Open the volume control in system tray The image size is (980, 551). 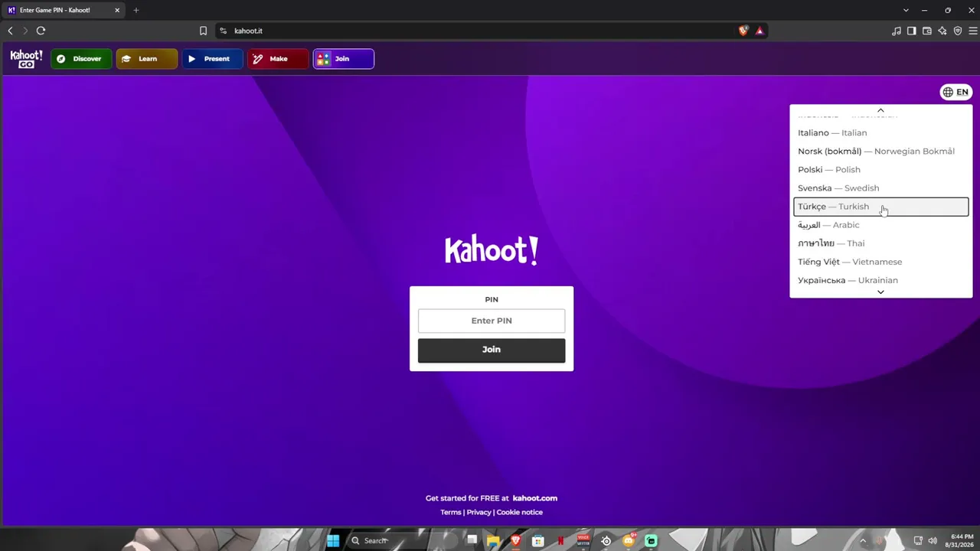pyautogui.click(x=933, y=541)
